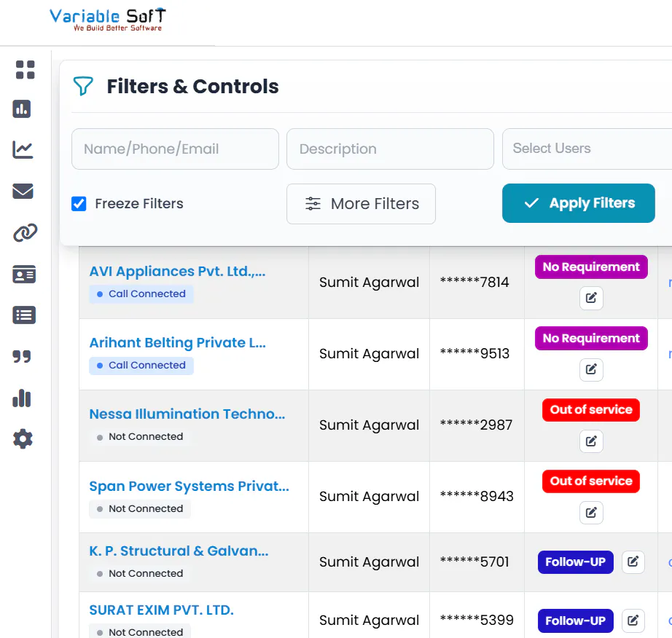Click Not Connected tag under K. P. Structural

140,574
